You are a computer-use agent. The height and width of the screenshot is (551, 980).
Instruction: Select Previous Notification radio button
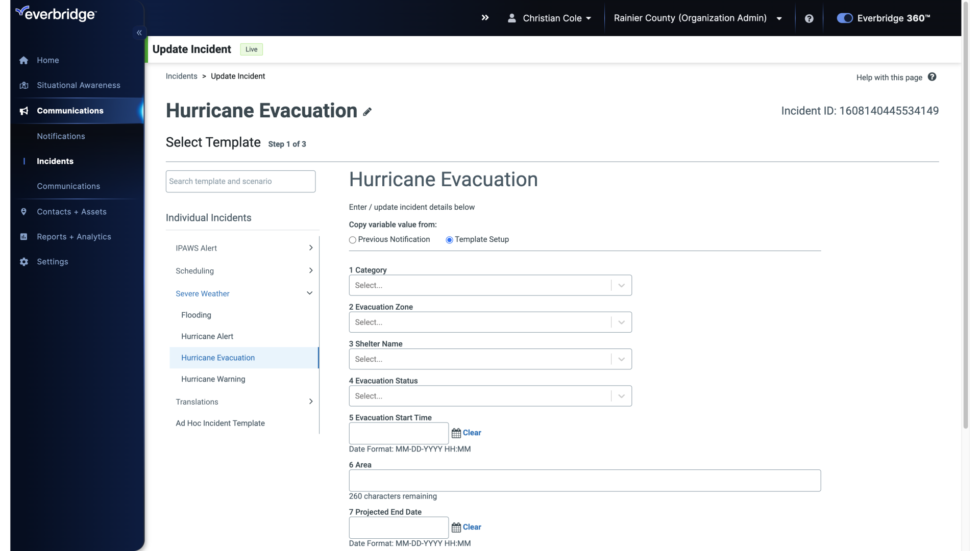click(x=352, y=239)
